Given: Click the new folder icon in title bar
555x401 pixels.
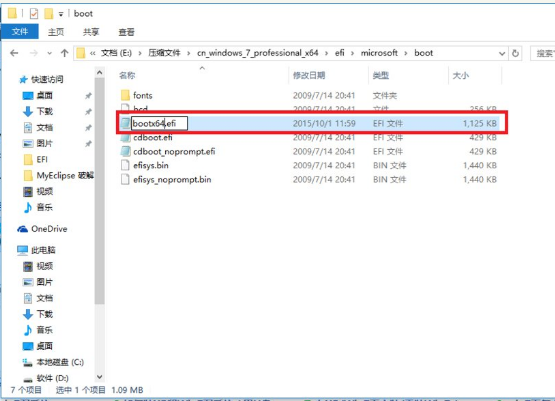Looking at the screenshot, I should click(48, 14).
